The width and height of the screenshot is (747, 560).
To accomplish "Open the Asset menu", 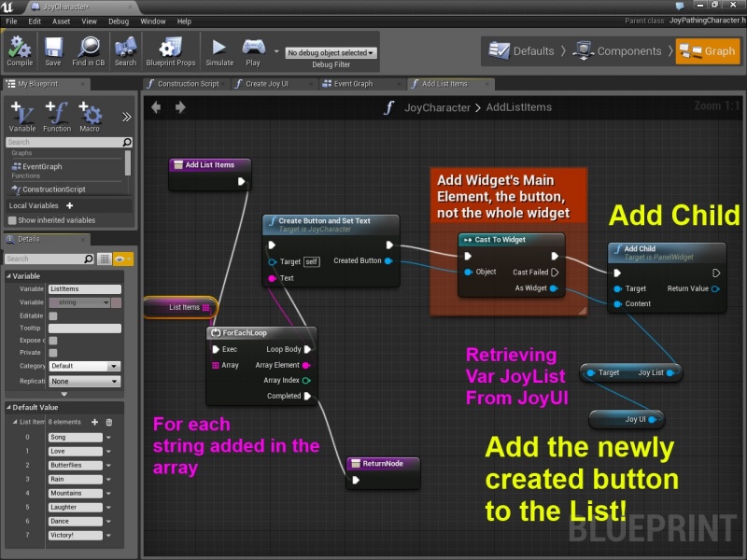I will click(x=61, y=21).
